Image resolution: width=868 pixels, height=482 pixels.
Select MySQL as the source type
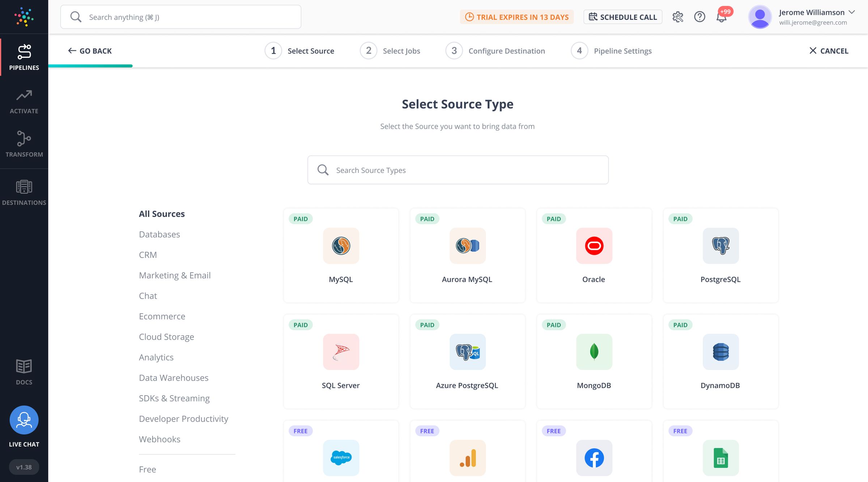coord(341,255)
